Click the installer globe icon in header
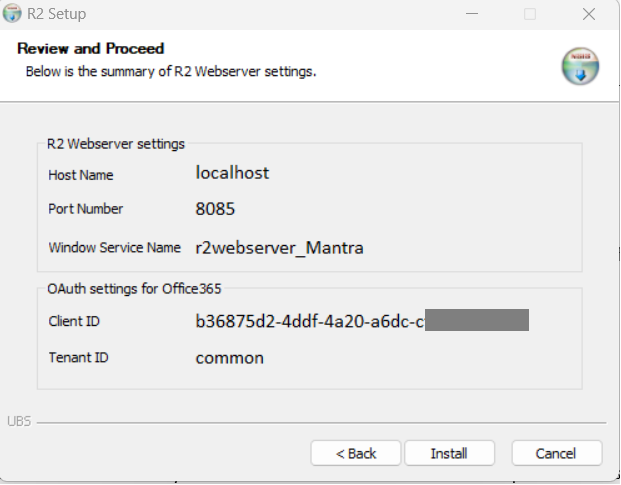 coord(580,65)
